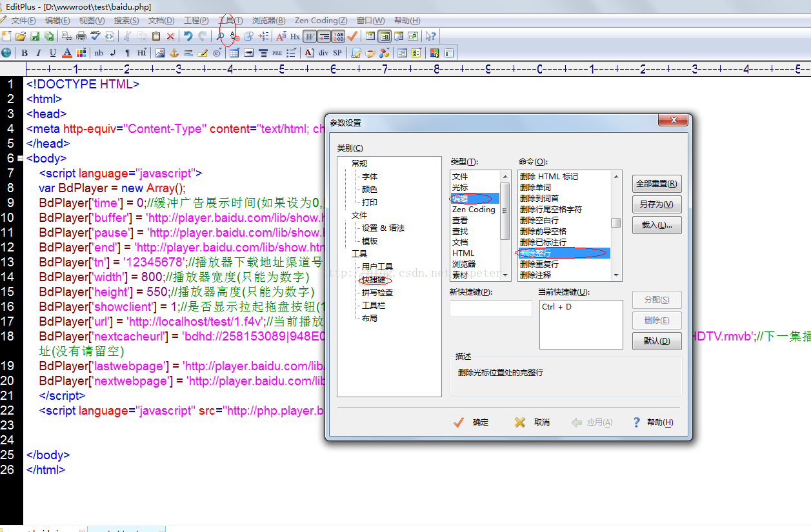Viewport: 811px width, 532px height.
Task: Choose HTML in the 类型 list
Action: tap(474, 253)
